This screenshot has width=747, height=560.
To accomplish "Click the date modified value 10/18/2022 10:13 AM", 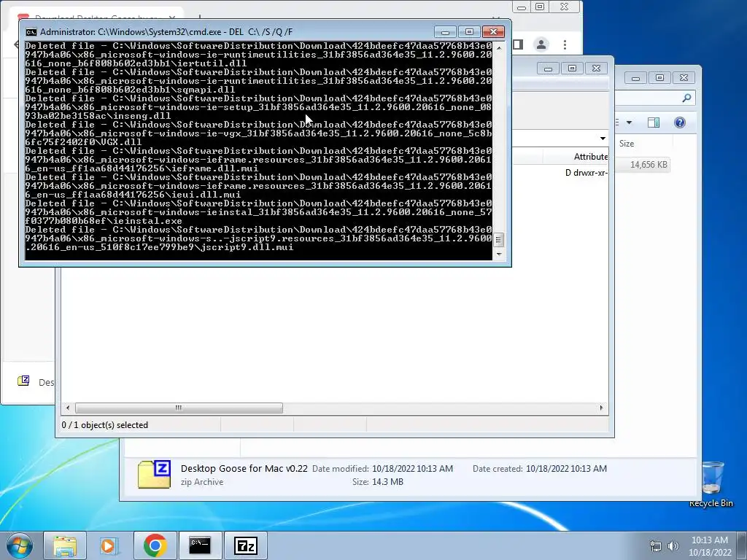I will point(413,469).
